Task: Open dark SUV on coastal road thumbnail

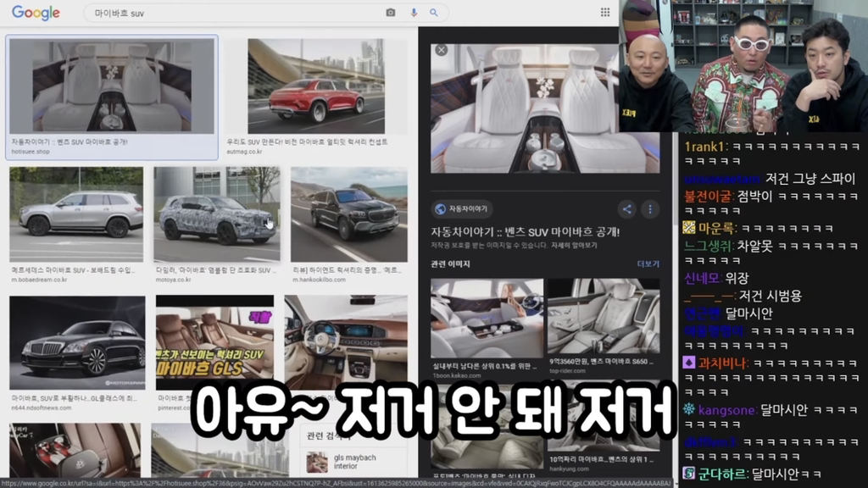Action: point(348,214)
